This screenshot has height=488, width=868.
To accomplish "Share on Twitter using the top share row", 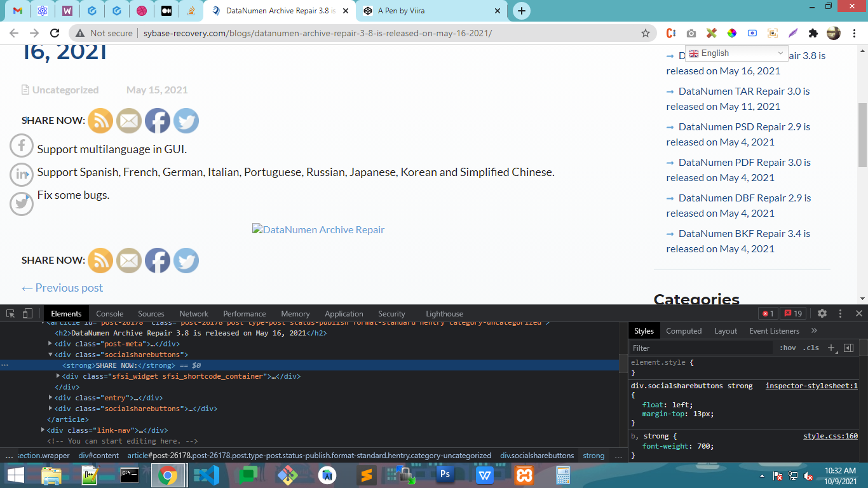I will point(186,121).
